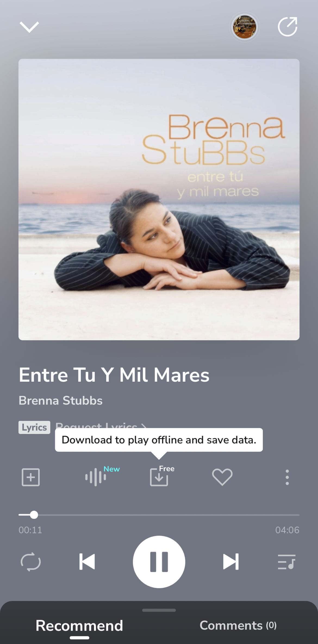Toggle the repeat mode icon

coord(31,562)
